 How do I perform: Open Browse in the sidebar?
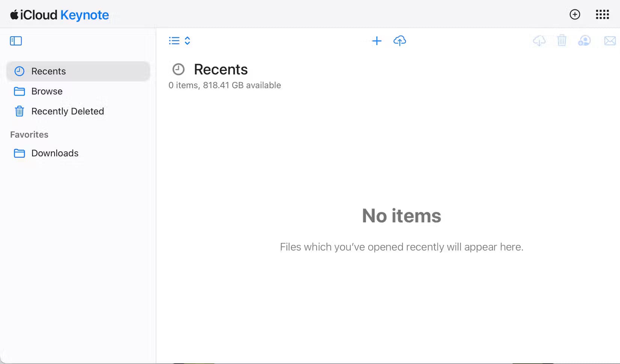[x=78, y=91]
